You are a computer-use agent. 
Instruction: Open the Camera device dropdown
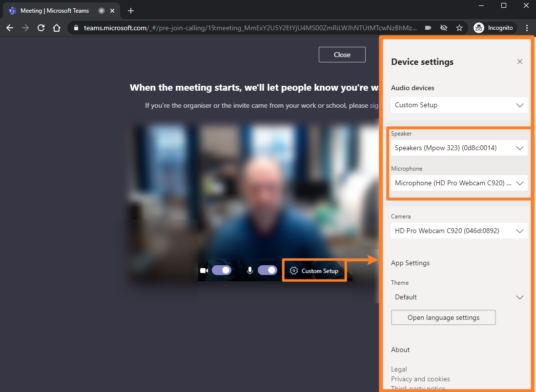coord(459,231)
